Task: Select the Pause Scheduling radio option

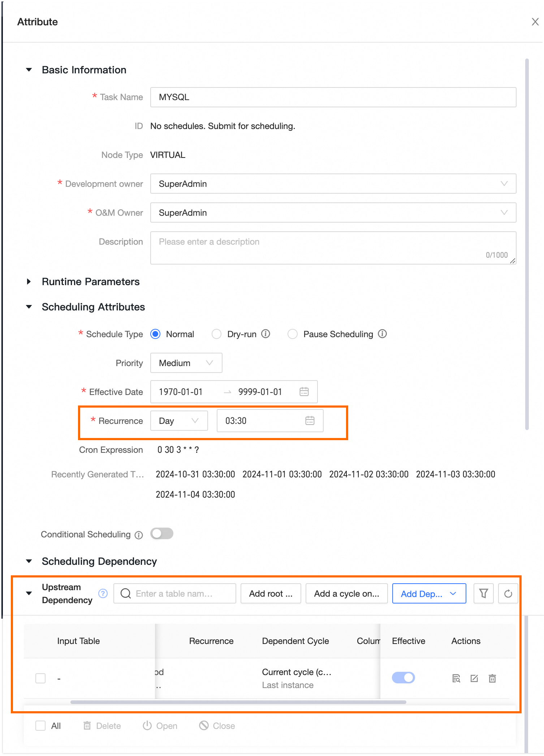Action: (292, 334)
